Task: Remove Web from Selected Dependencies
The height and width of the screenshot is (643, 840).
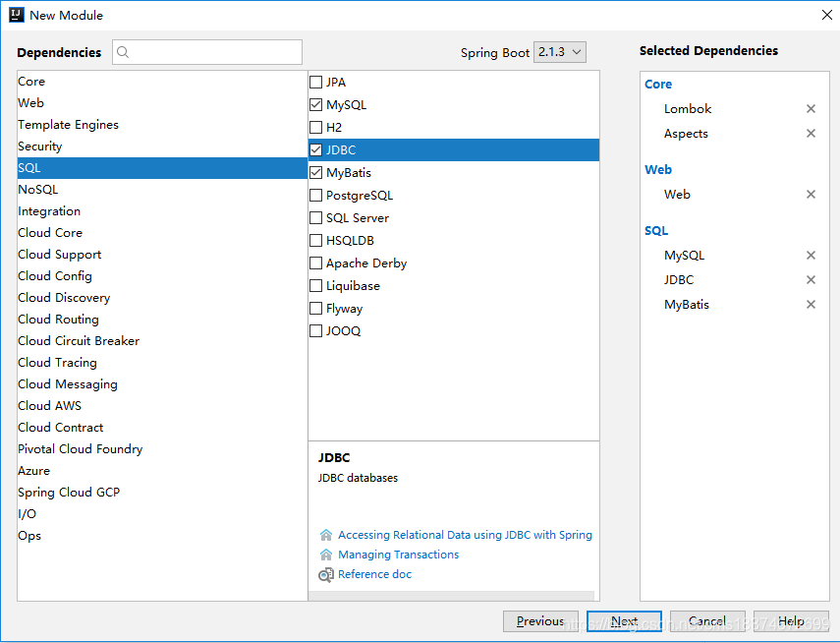Action: point(811,194)
